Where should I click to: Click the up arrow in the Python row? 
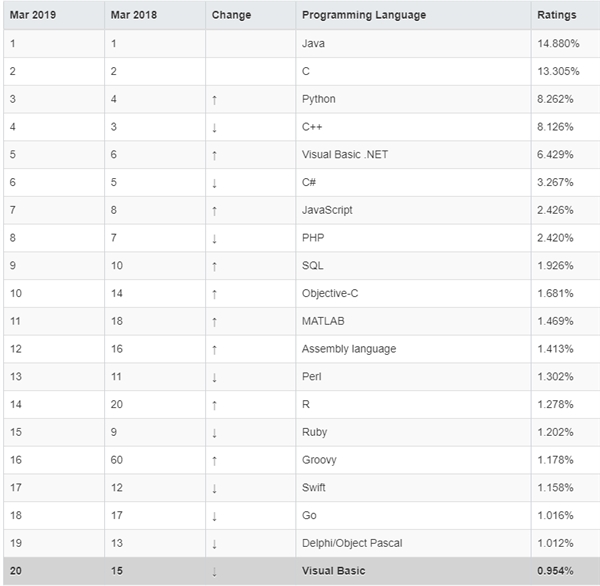pos(215,100)
